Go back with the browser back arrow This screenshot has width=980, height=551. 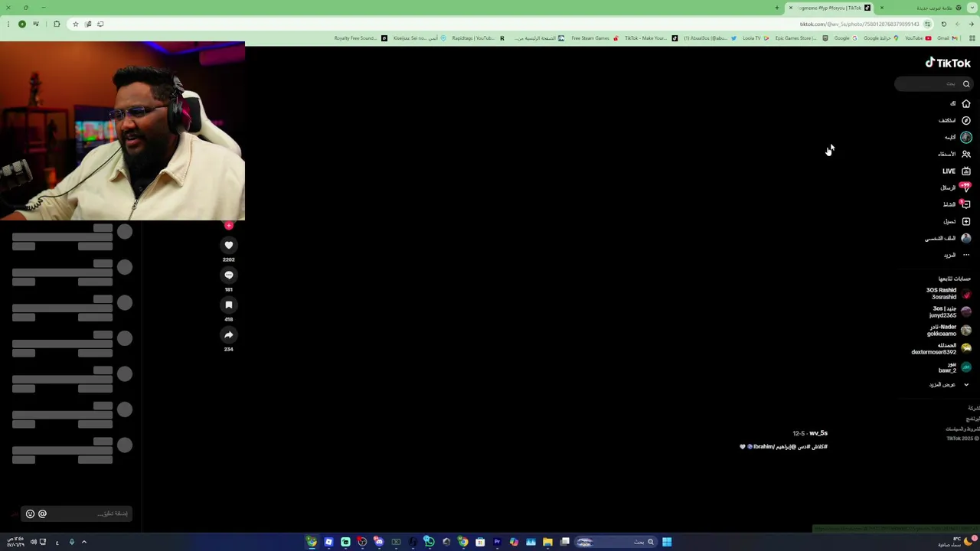972,24
